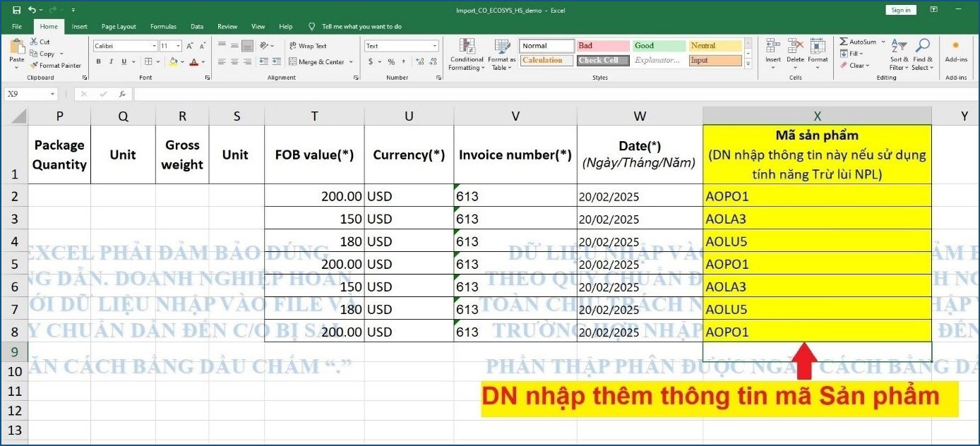The image size is (980, 446).
Task: Click into the formula bar
Action: click(x=554, y=94)
